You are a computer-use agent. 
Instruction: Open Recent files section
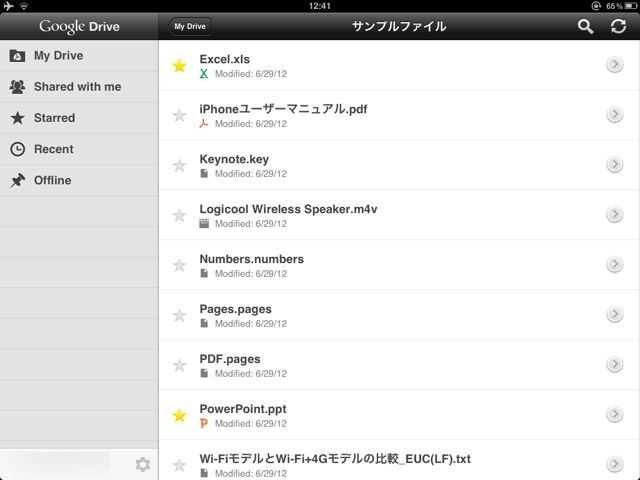pos(79,149)
